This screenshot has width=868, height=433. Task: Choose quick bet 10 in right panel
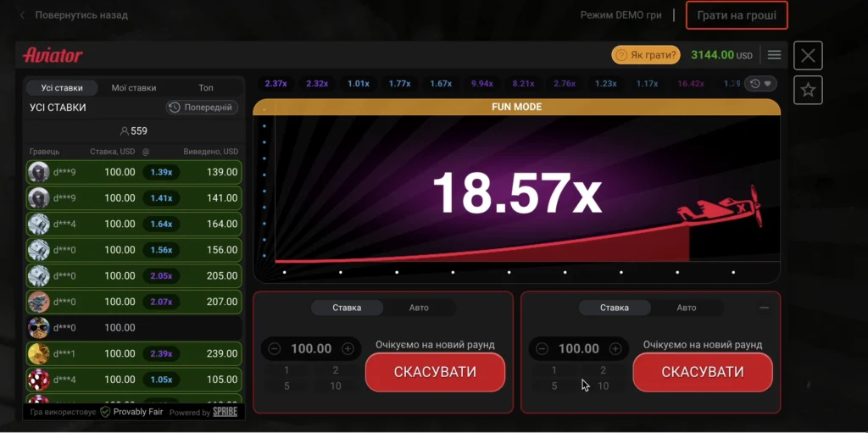coord(603,386)
